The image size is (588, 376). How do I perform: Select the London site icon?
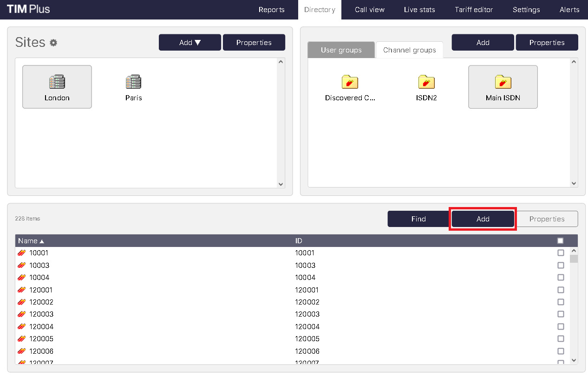[57, 82]
